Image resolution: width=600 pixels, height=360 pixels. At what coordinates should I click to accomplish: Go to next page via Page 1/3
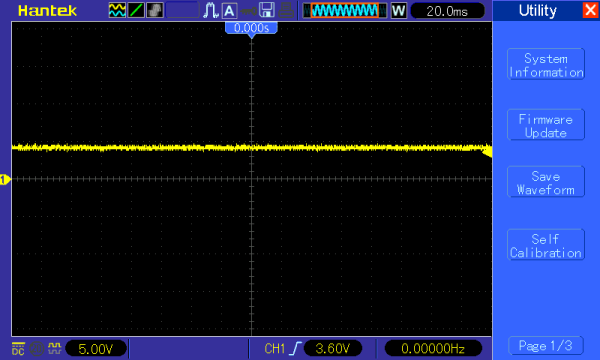[x=546, y=346]
